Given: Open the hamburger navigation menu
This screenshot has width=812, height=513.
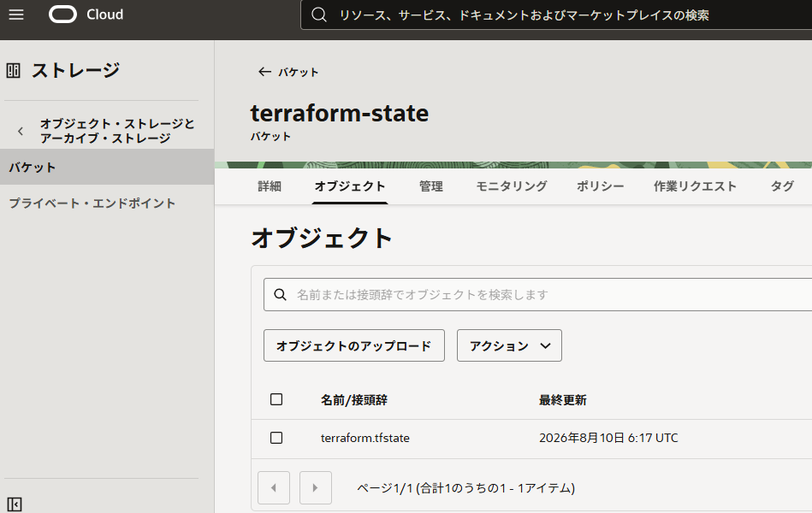Looking at the screenshot, I should pos(16,15).
